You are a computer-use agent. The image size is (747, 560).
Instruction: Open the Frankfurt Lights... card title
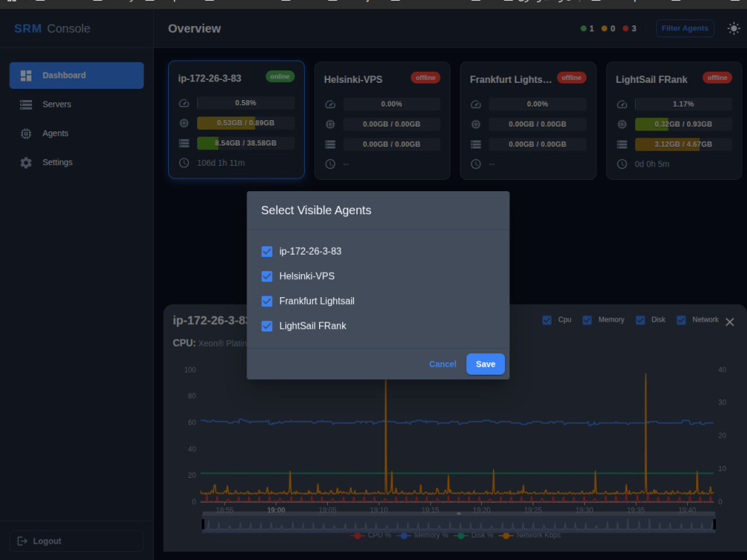[511, 80]
